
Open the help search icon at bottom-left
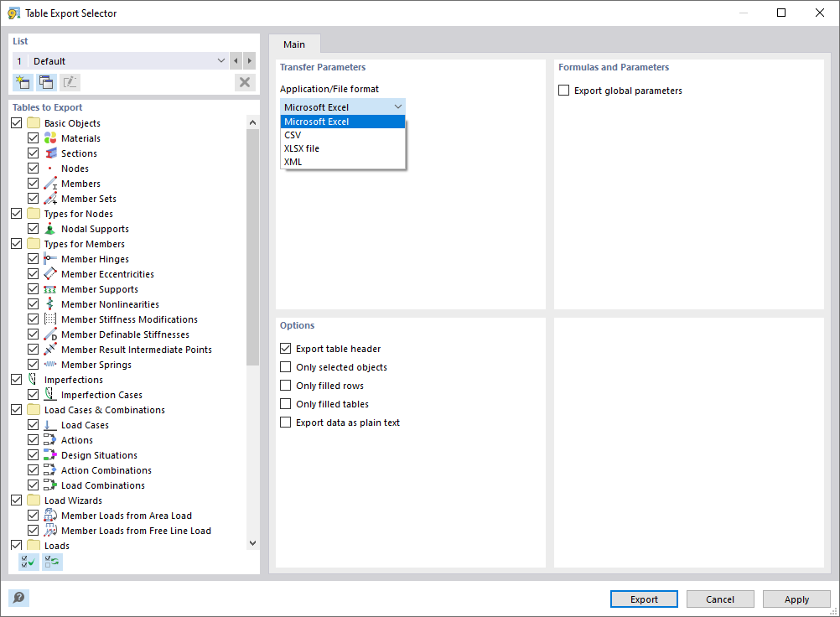point(18,598)
